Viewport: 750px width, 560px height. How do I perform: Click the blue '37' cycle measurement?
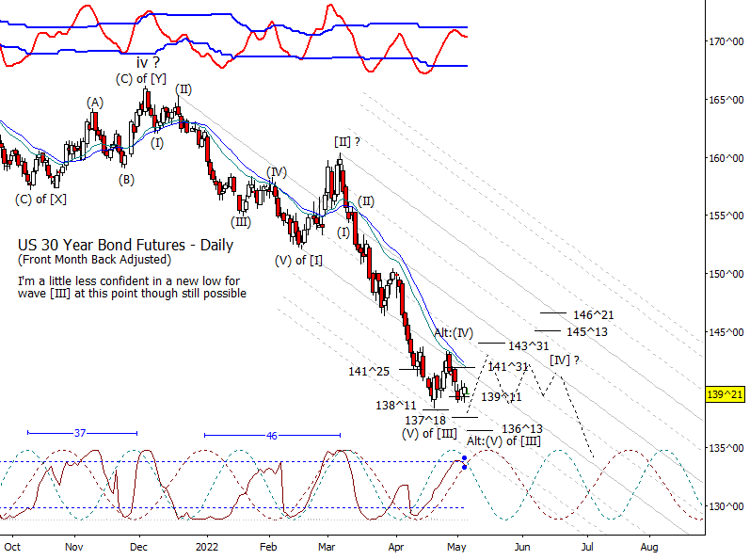coord(80,433)
